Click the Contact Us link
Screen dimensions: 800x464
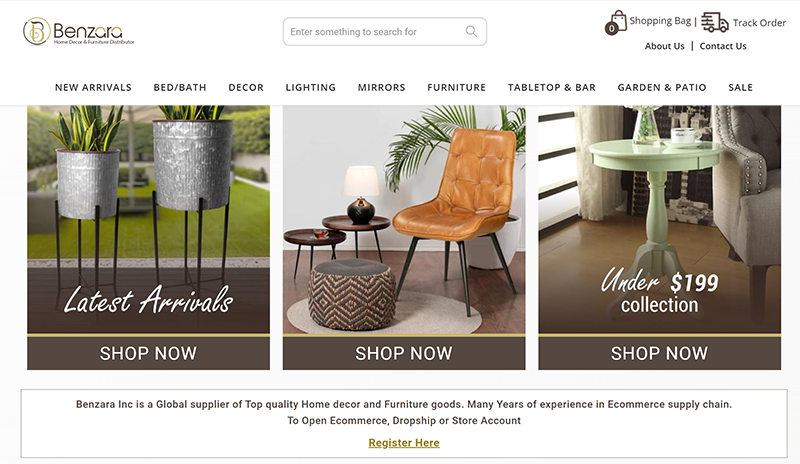click(722, 46)
